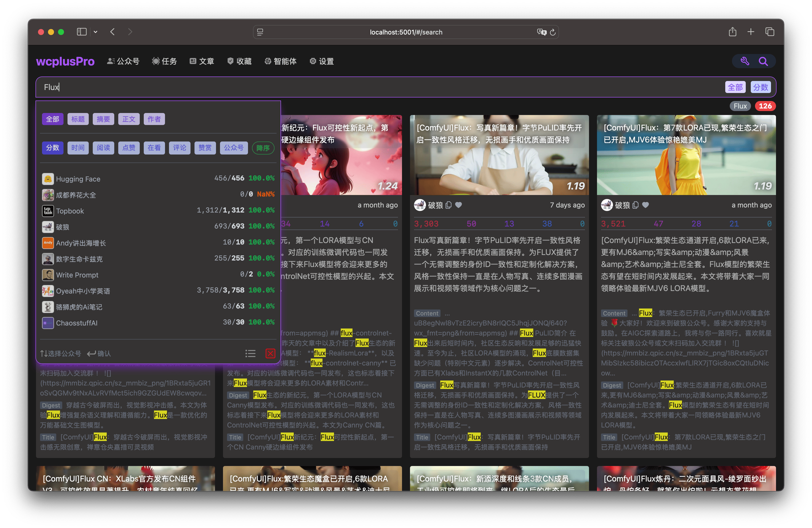Open the sidebar options dropdown chevron
This screenshot has width=812, height=528.
click(95, 32)
